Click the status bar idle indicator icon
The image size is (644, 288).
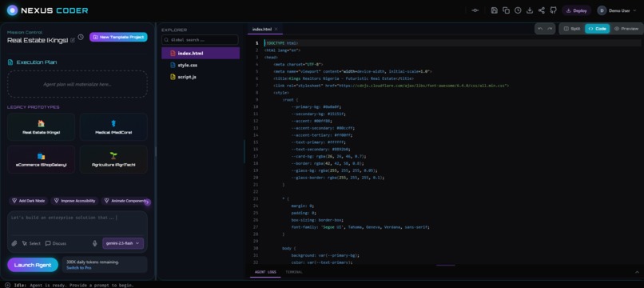point(7,285)
